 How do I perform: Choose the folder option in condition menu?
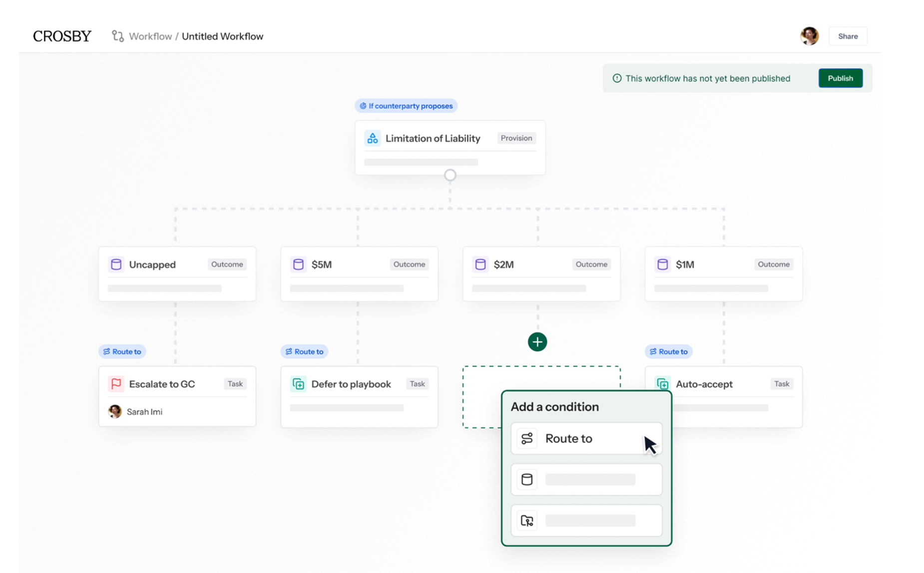pos(586,521)
